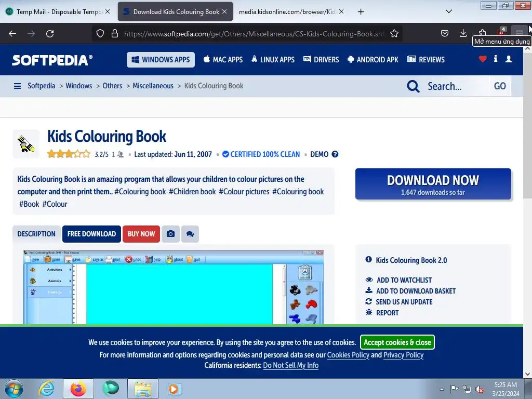Follow the Others breadcrumb link
This screenshot has width=532, height=399.
(112, 86)
